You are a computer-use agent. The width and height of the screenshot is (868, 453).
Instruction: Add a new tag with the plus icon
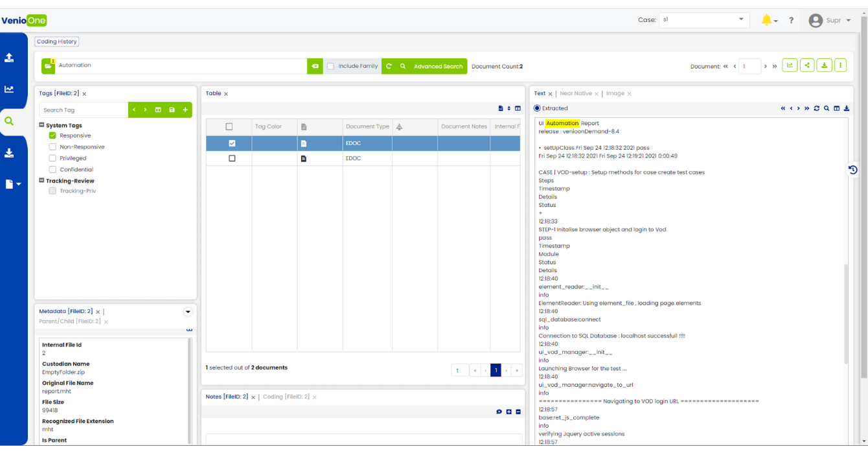(x=185, y=110)
